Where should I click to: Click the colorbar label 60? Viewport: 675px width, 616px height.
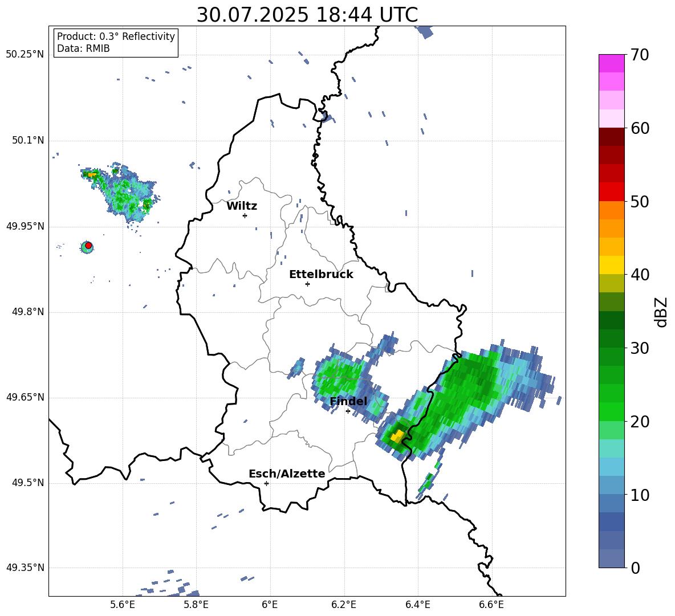[640, 128]
